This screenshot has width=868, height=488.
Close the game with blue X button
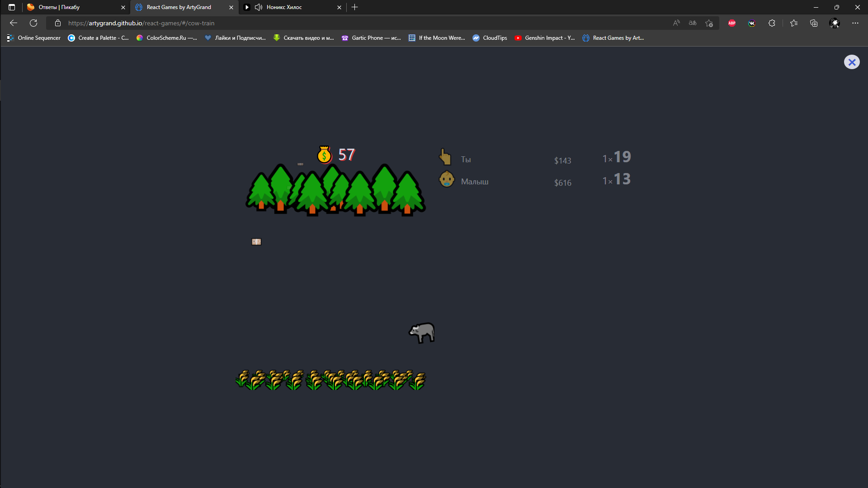tap(852, 62)
